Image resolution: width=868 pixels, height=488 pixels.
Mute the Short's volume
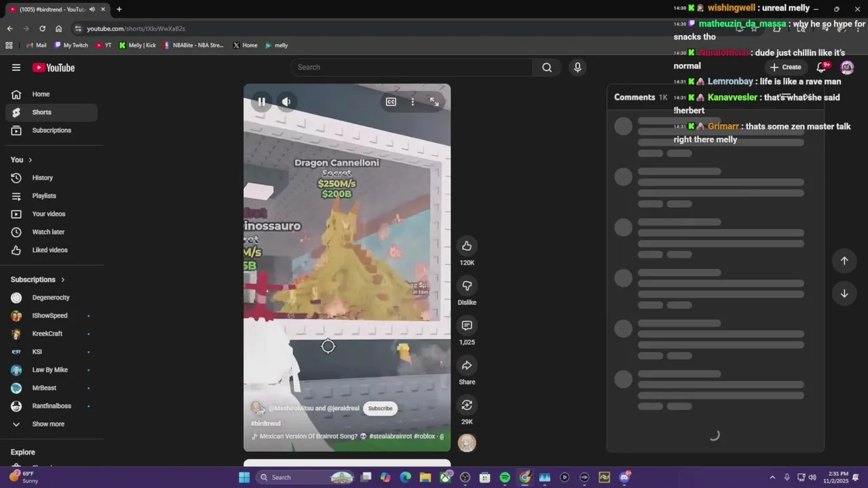pyautogui.click(x=286, y=102)
